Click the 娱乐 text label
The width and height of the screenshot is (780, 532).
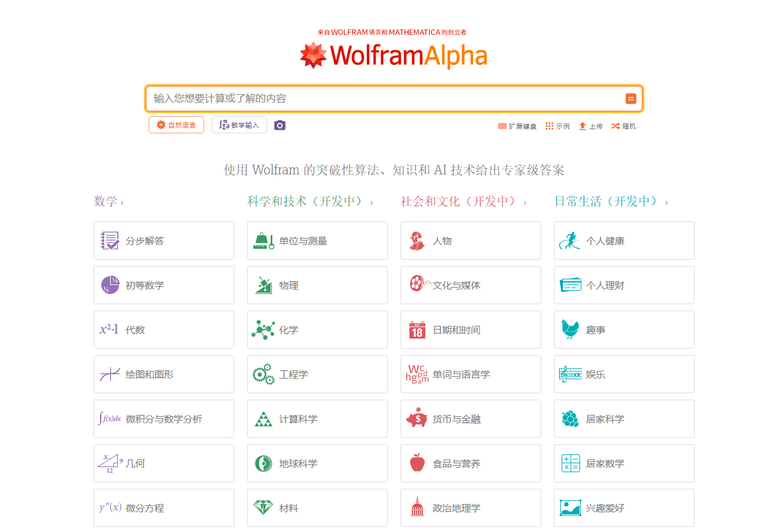(x=595, y=375)
